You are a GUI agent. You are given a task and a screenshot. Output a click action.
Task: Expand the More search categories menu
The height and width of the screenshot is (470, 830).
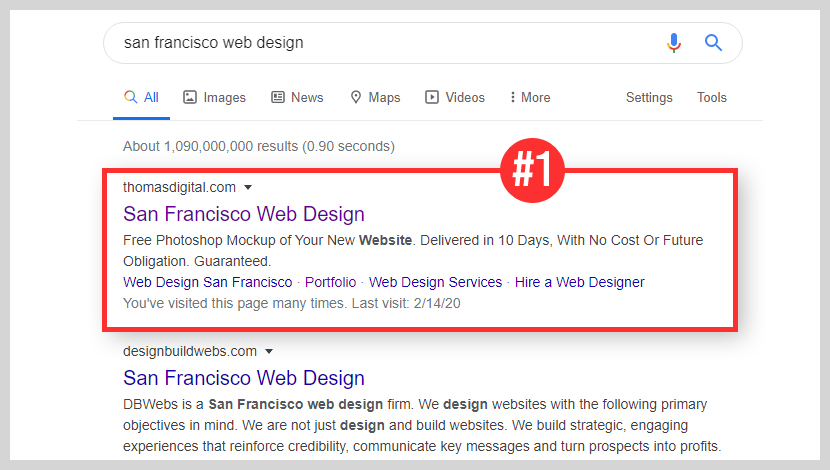pos(530,97)
